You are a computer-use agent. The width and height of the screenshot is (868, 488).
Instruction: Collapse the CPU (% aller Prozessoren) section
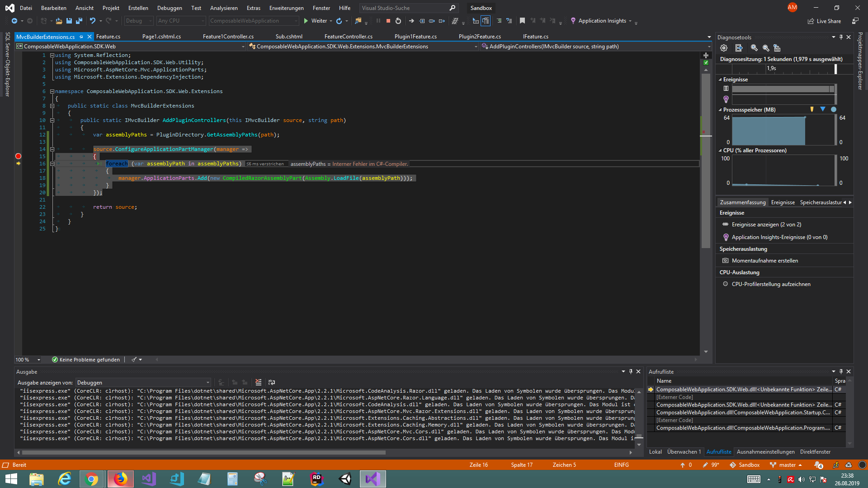click(720, 150)
